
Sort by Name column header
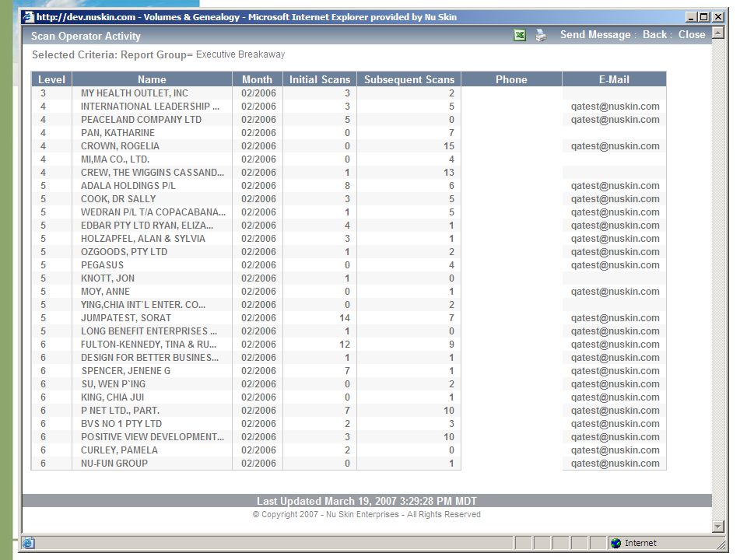coord(152,79)
